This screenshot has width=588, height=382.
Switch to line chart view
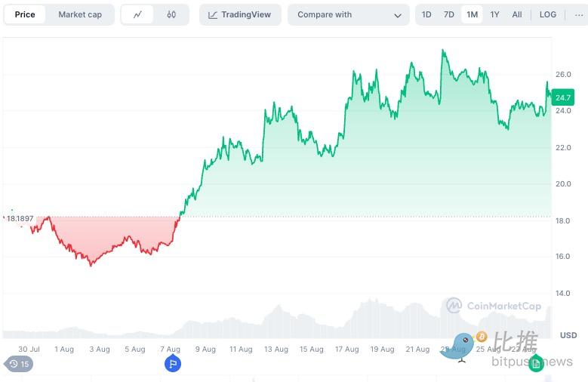point(137,14)
